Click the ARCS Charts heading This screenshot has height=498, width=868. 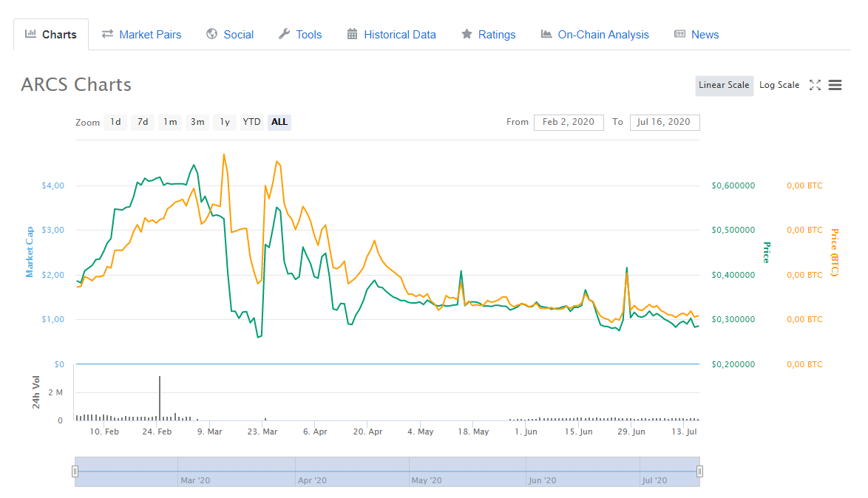tap(76, 85)
